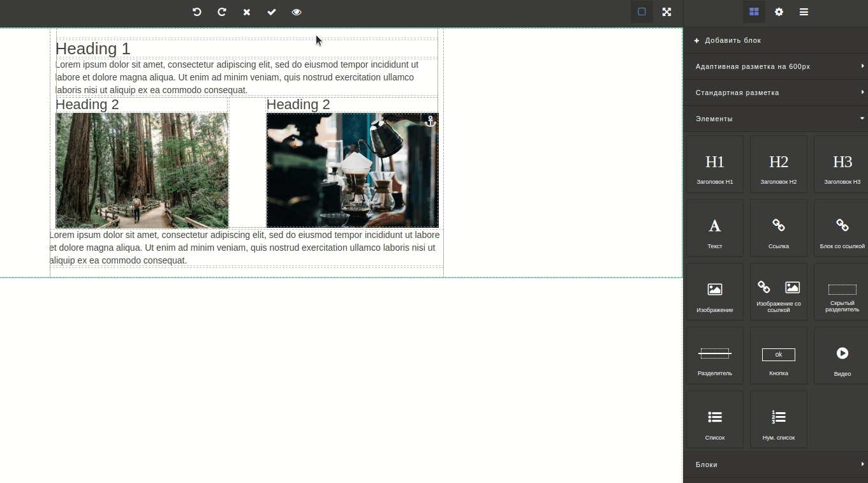Toggle component outlines square icon

pyautogui.click(x=642, y=12)
